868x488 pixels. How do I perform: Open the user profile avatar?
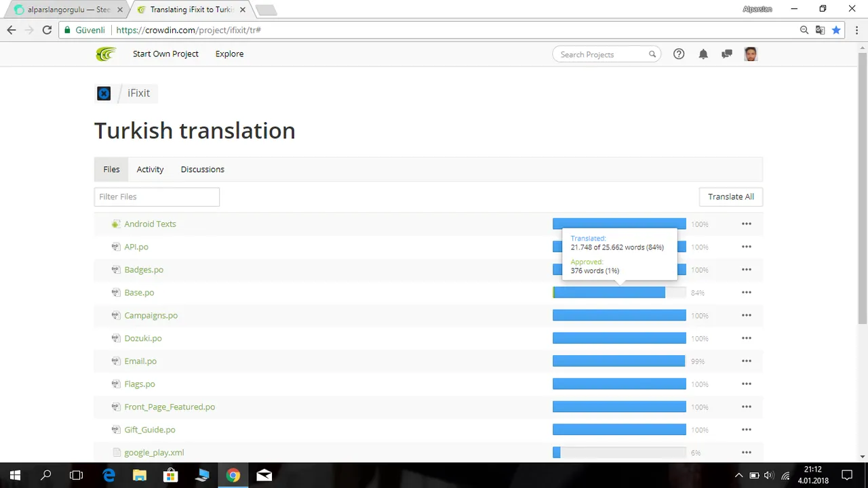point(751,54)
